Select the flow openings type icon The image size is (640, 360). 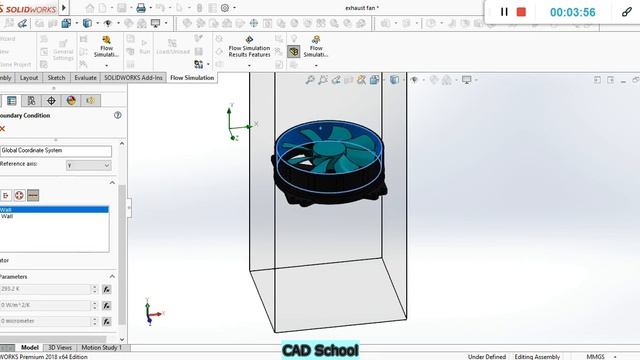(5, 196)
